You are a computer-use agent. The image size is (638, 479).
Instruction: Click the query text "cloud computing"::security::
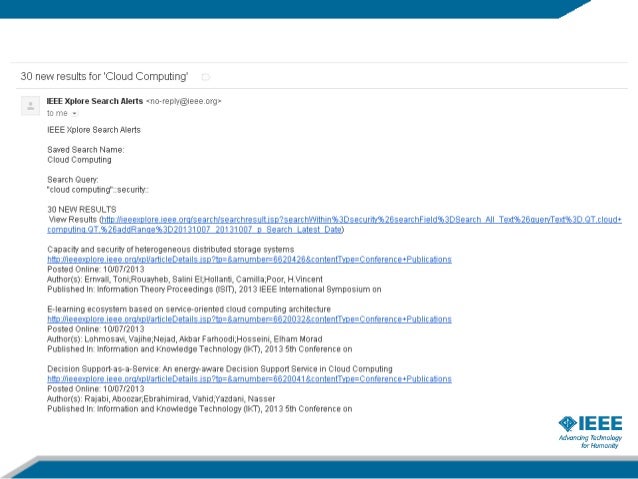[x=98, y=190]
